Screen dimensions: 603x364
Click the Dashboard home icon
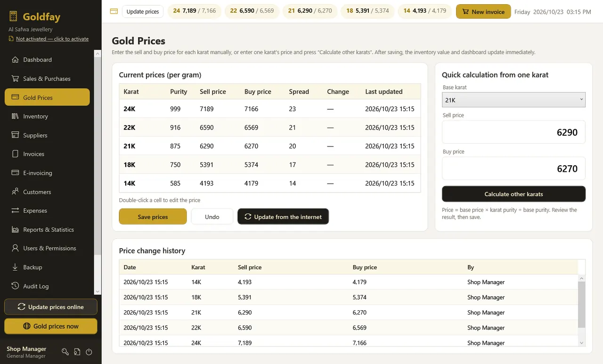15,60
